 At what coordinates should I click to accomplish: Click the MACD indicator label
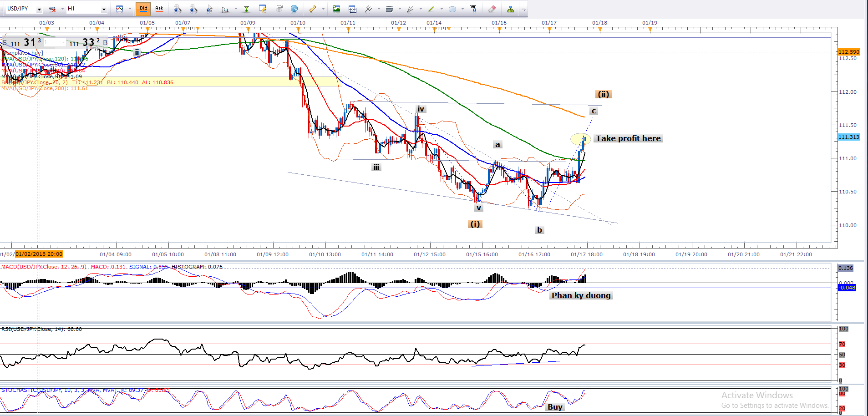(44, 267)
